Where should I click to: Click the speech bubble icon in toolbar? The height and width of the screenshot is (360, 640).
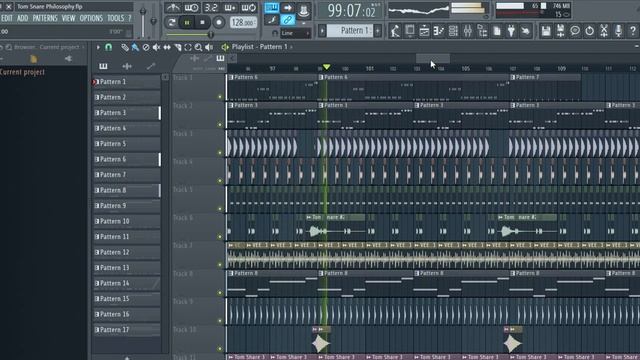point(575,31)
